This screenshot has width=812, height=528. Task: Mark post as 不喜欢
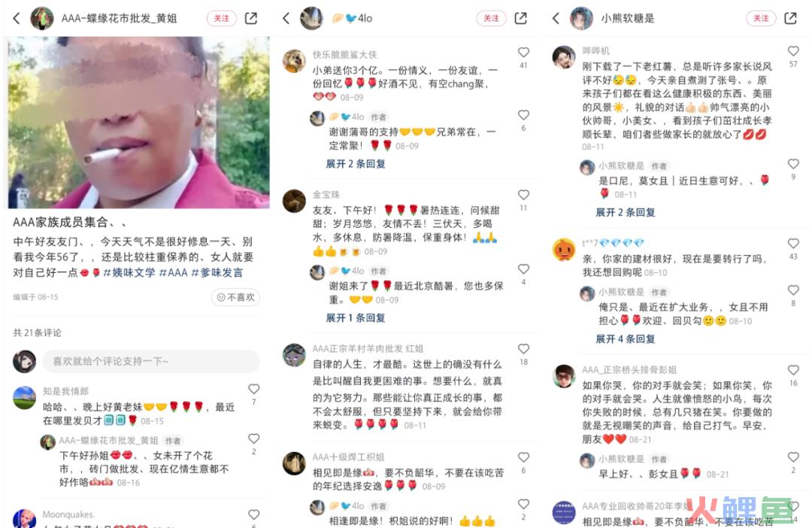[235, 297]
